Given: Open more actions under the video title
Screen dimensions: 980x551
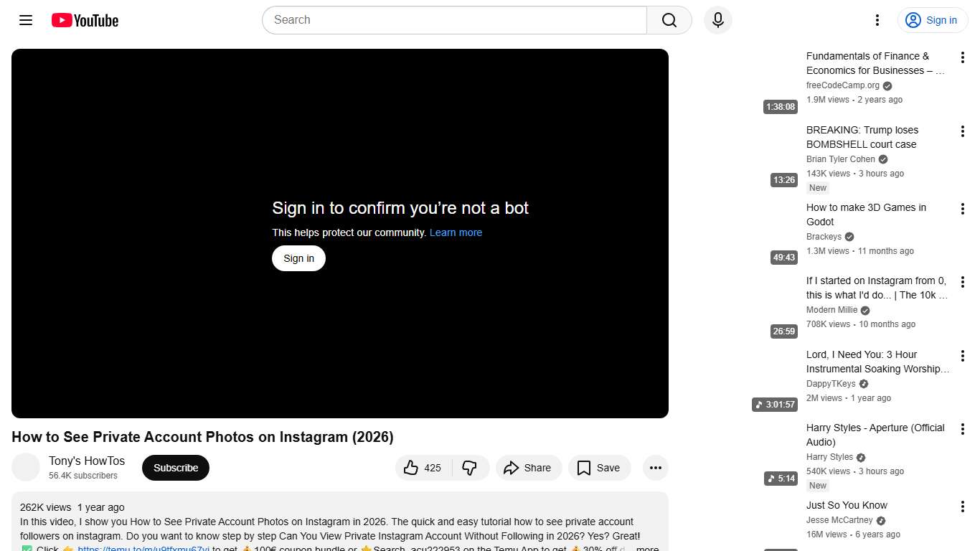Looking at the screenshot, I should [x=655, y=467].
